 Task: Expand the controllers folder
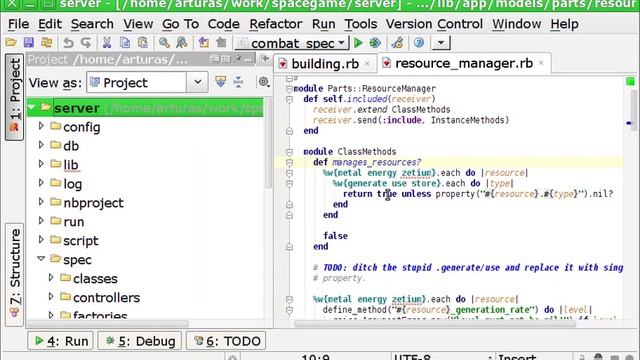click(x=51, y=296)
